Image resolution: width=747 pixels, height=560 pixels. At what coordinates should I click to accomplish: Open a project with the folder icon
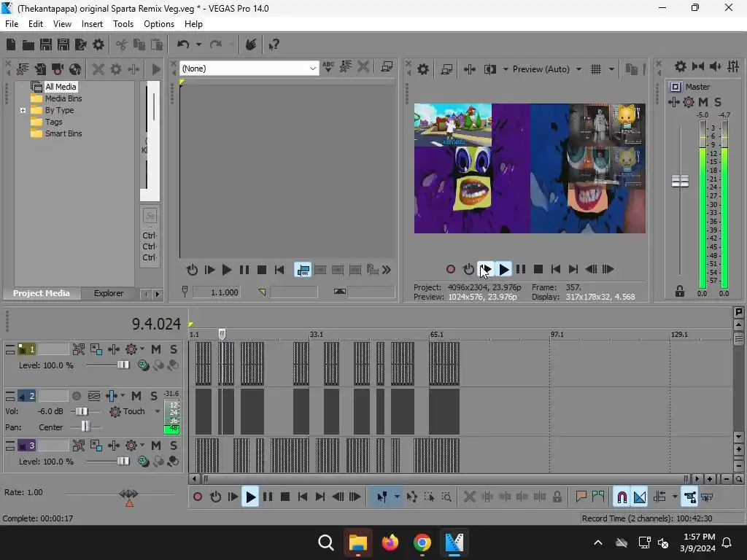[x=28, y=44]
